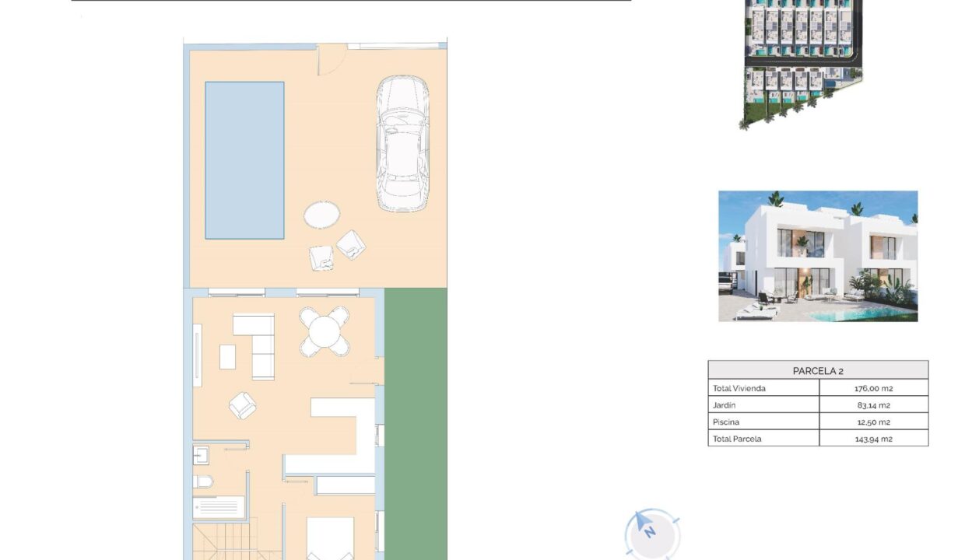The width and height of the screenshot is (965, 560).
Task: Click the PARCELA 2 table header
Action: [818, 370]
